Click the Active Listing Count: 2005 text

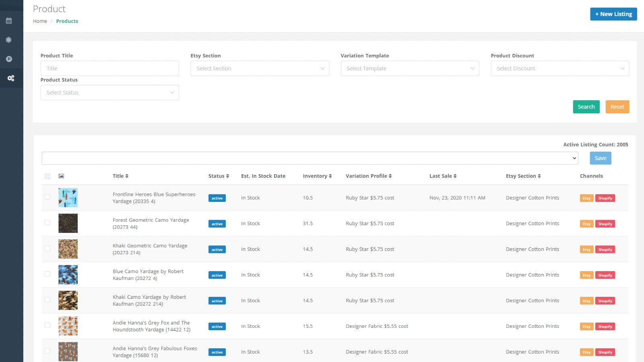click(x=595, y=144)
